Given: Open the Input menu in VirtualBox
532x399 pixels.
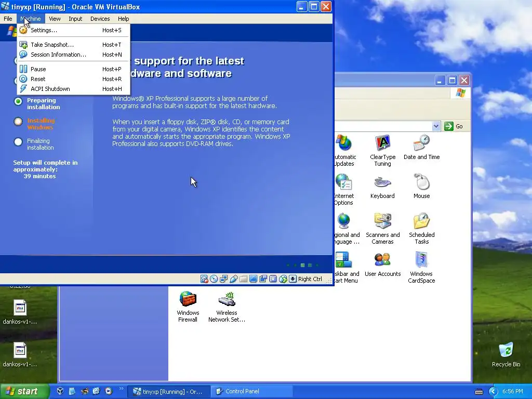Looking at the screenshot, I should tap(75, 19).
